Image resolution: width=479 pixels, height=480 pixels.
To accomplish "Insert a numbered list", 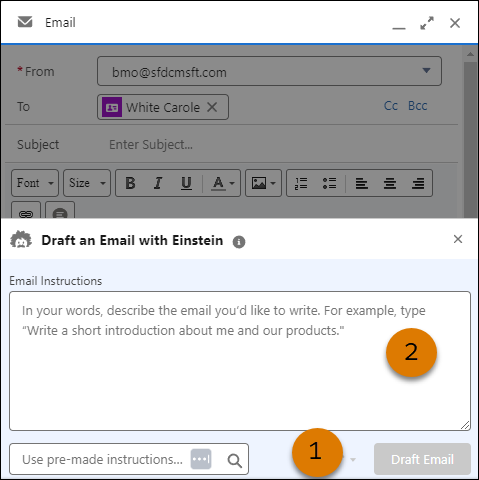I will [x=301, y=183].
